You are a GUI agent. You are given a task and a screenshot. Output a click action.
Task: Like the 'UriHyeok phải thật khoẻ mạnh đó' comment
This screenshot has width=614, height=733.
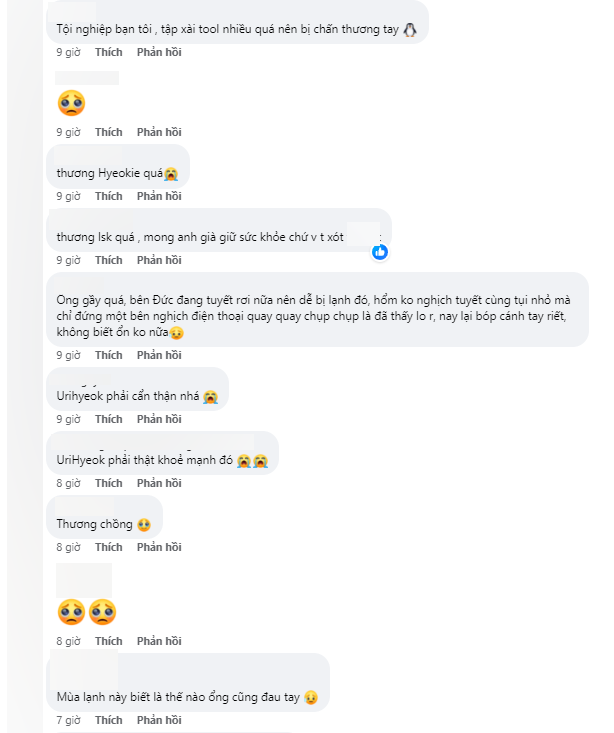[x=109, y=483]
